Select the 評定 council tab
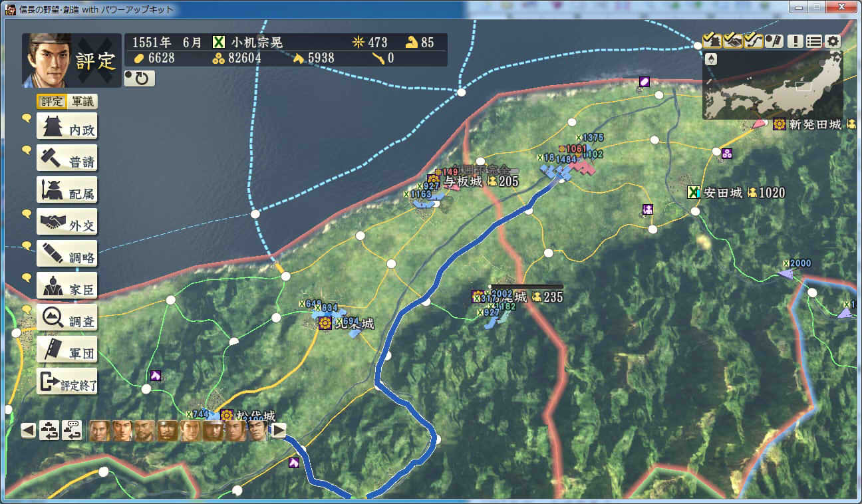The image size is (862, 504). tap(52, 102)
